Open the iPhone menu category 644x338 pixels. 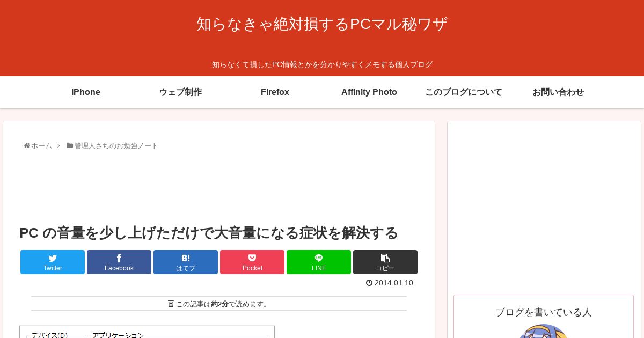click(86, 92)
